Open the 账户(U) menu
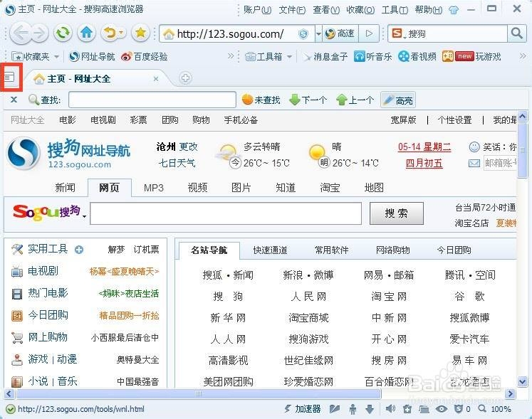The image size is (532, 419). pos(257,10)
